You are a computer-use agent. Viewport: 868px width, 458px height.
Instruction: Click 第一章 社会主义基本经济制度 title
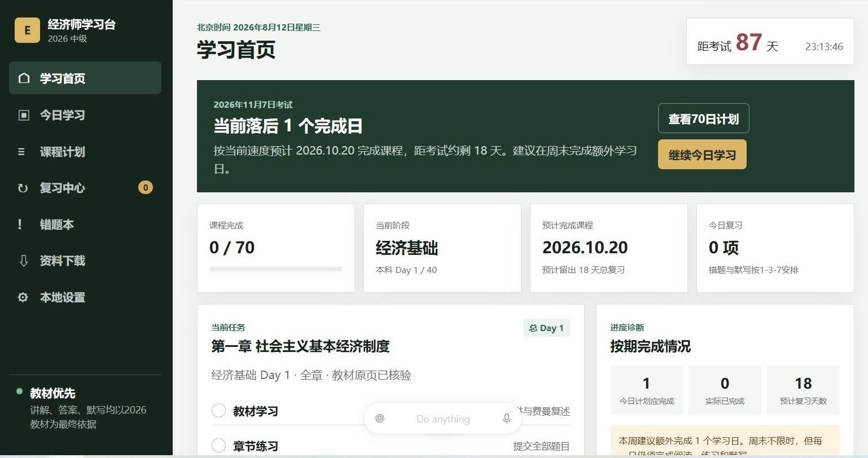pos(300,346)
